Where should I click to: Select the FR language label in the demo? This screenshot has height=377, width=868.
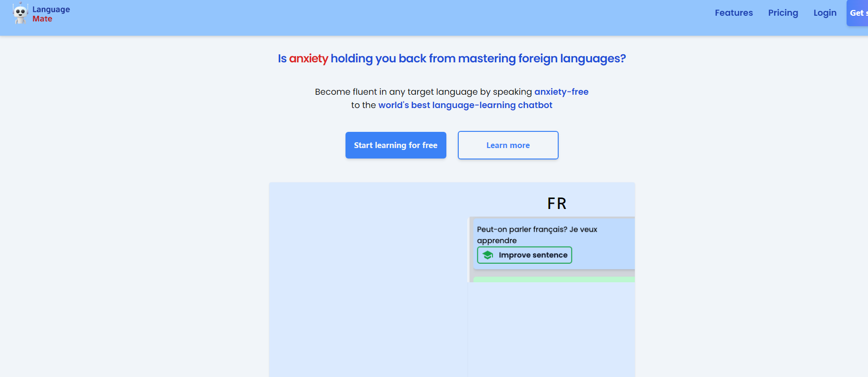click(556, 204)
